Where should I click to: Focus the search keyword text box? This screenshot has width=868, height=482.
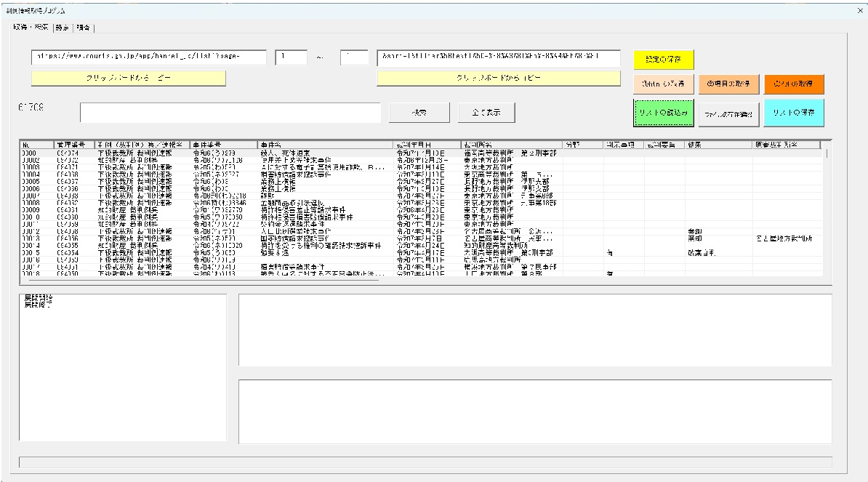(x=230, y=113)
